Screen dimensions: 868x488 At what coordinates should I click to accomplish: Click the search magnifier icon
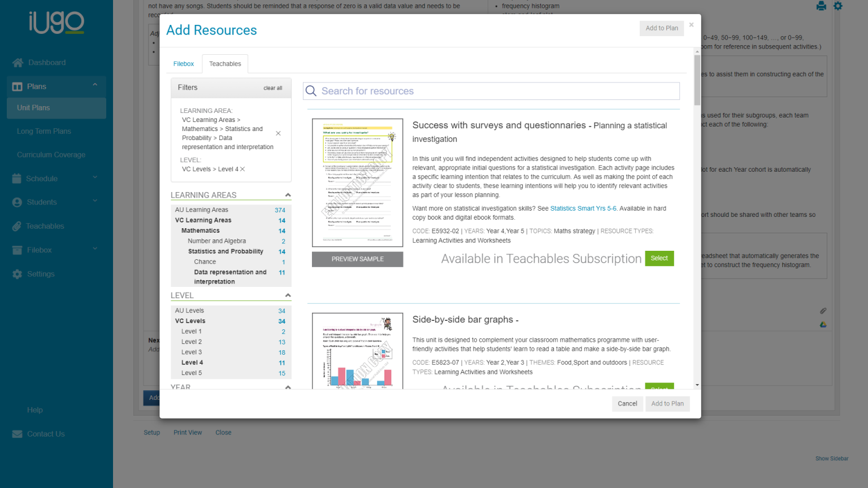point(311,91)
